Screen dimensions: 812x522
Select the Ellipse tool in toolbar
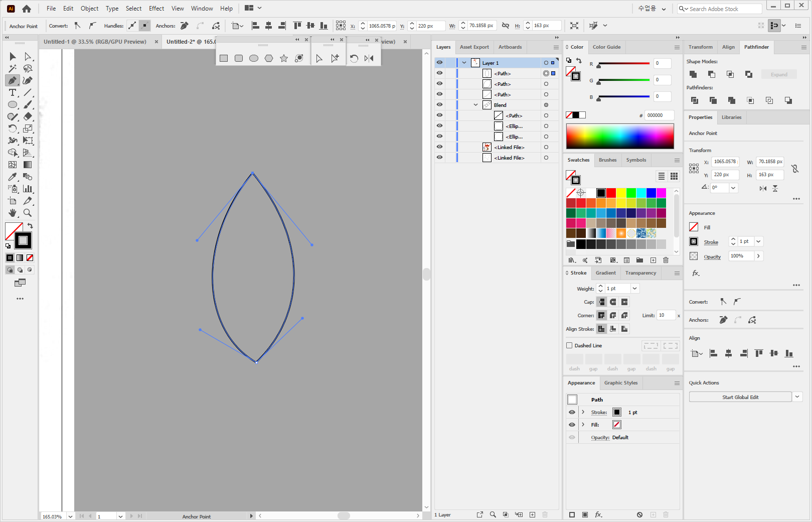pyautogui.click(x=13, y=104)
